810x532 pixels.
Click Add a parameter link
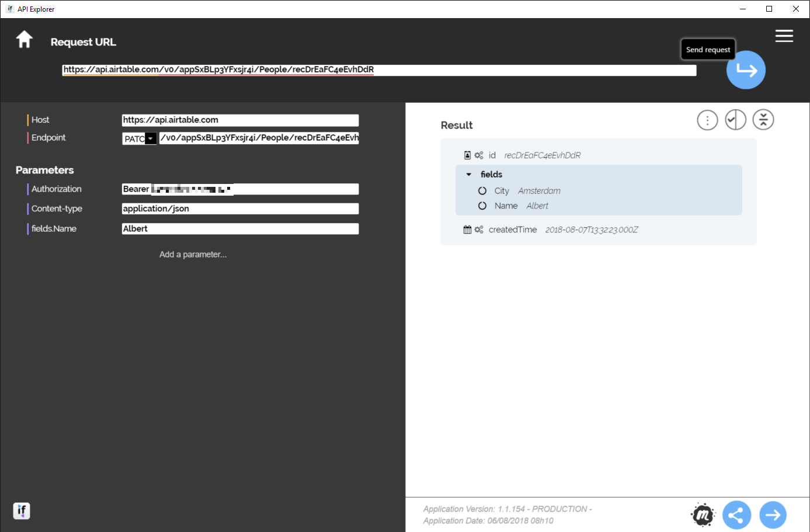(193, 255)
